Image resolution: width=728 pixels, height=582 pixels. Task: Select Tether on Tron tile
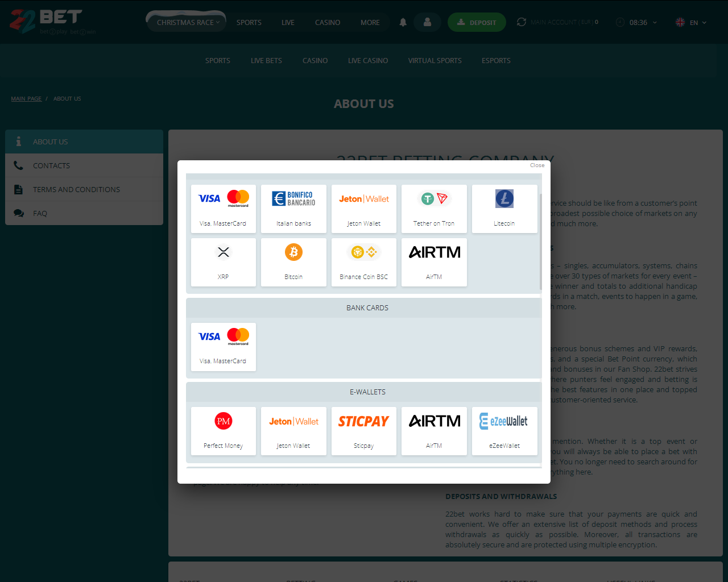coord(434,209)
